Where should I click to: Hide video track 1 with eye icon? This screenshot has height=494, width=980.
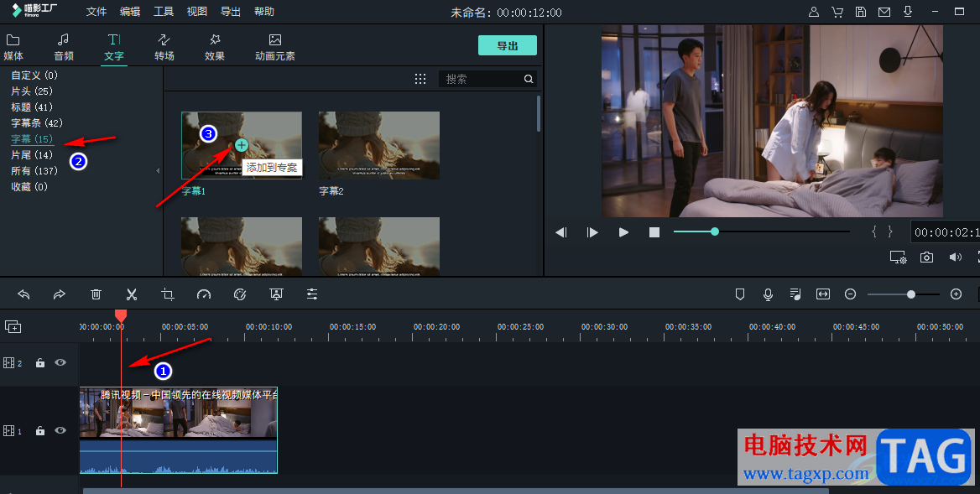click(60, 430)
